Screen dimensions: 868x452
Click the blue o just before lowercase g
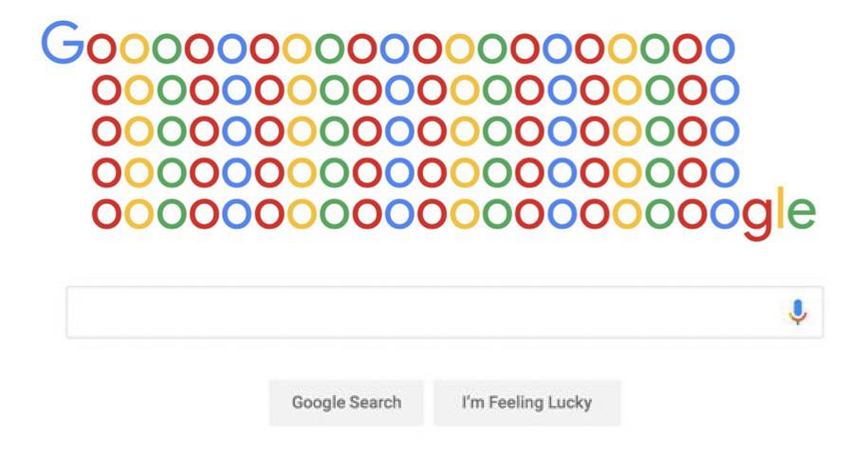tap(725, 214)
